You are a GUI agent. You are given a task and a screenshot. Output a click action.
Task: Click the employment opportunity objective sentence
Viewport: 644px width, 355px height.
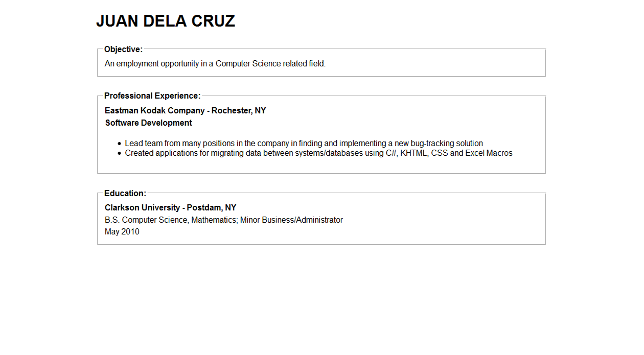[x=215, y=64]
